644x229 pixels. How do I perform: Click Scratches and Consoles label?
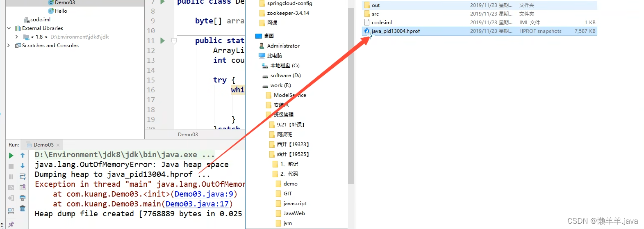click(x=50, y=46)
